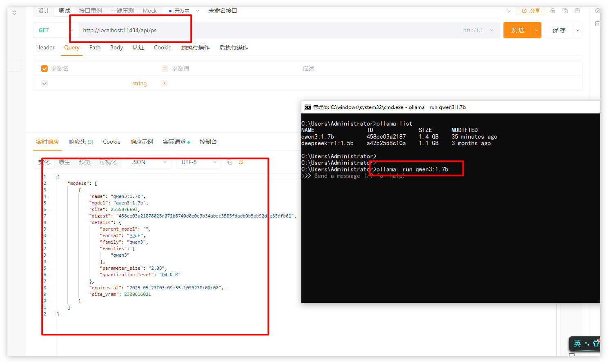Open the JSON format dropdown
Viewport: 608px width, 364px height.
click(149, 162)
